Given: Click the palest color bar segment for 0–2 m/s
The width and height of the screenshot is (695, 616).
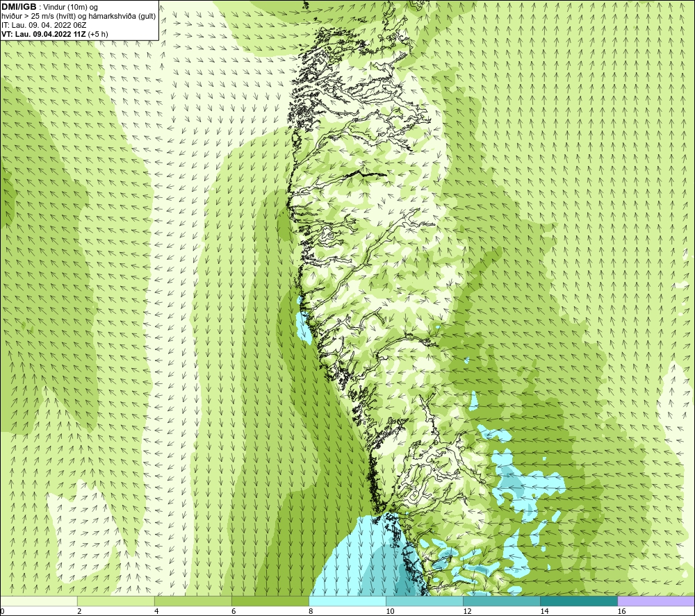Looking at the screenshot, I should (38, 601).
